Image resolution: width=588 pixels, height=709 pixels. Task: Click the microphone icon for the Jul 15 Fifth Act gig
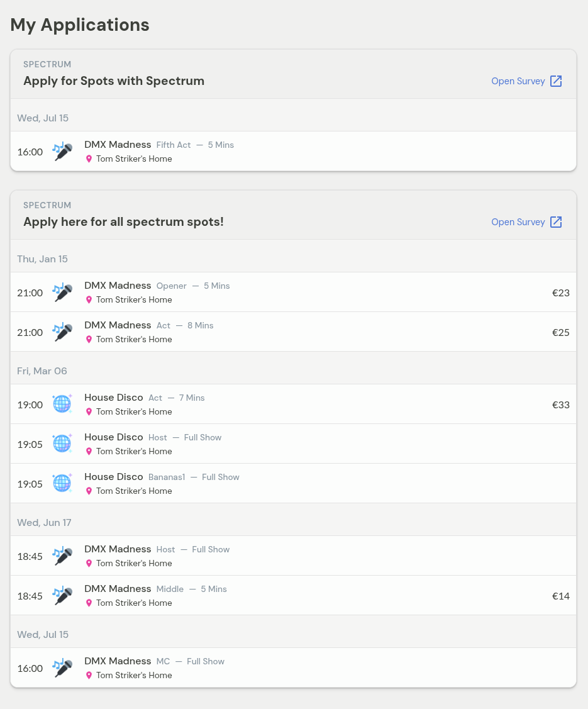tap(62, 151)
